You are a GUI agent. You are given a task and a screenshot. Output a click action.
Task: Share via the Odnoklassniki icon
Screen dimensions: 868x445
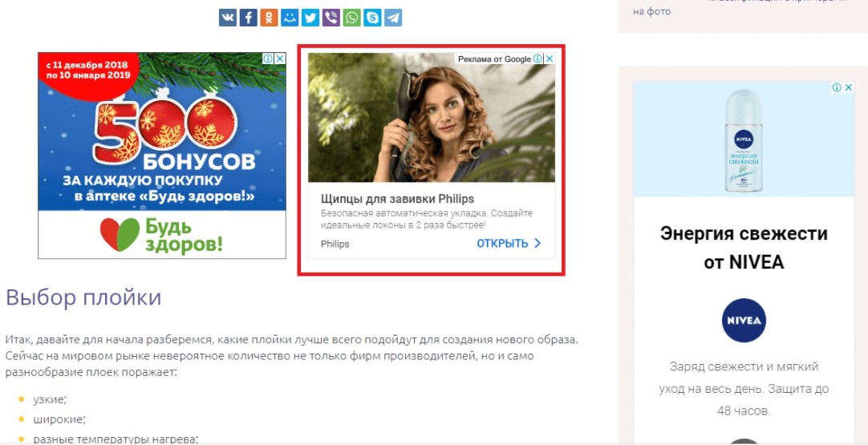point(269,18)
